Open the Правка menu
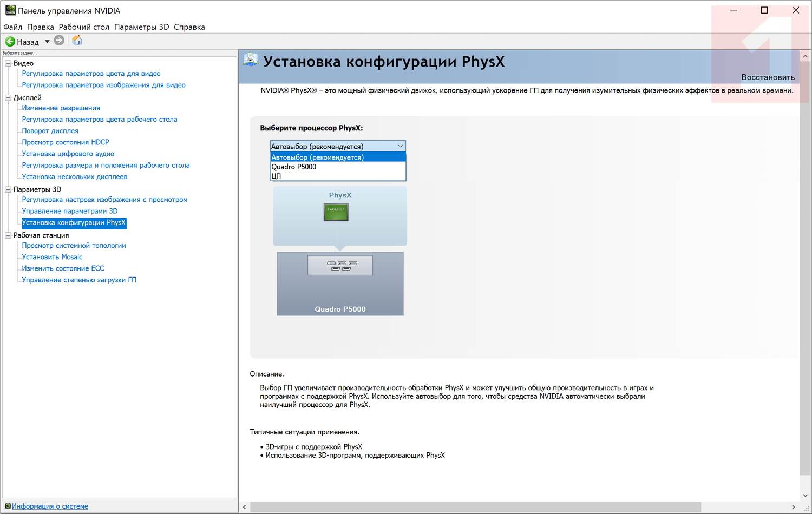Image resolution: width=812 pixels, height=514 pixels. tap(41, 27)
